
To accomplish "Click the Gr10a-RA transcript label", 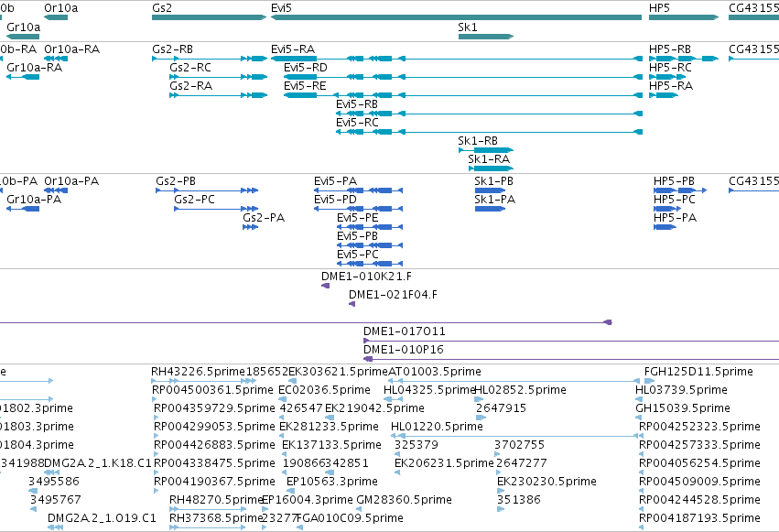I will (x=34, y=68).
